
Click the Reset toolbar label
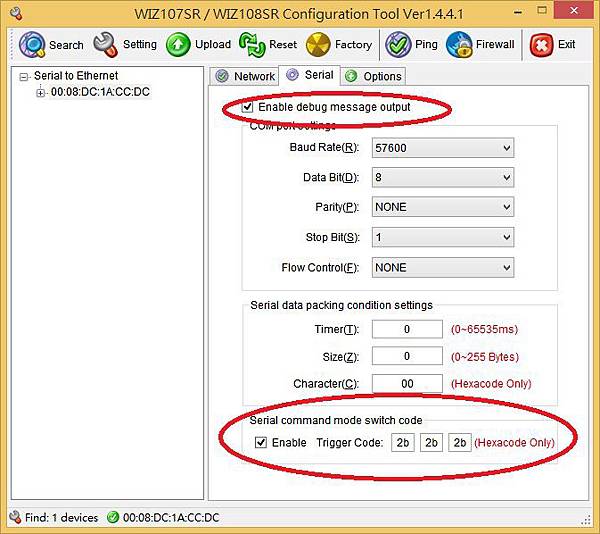(x=283, y=44)
